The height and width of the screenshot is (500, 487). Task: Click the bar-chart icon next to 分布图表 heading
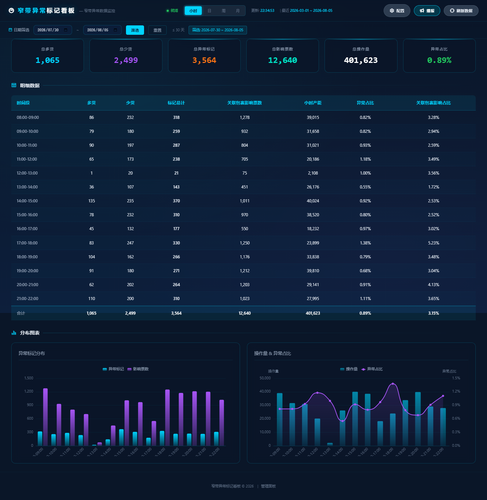14,333
